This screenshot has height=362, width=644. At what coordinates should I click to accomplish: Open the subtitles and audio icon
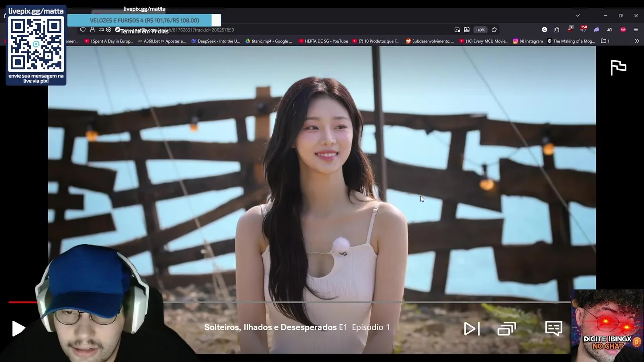coord(554,328)
